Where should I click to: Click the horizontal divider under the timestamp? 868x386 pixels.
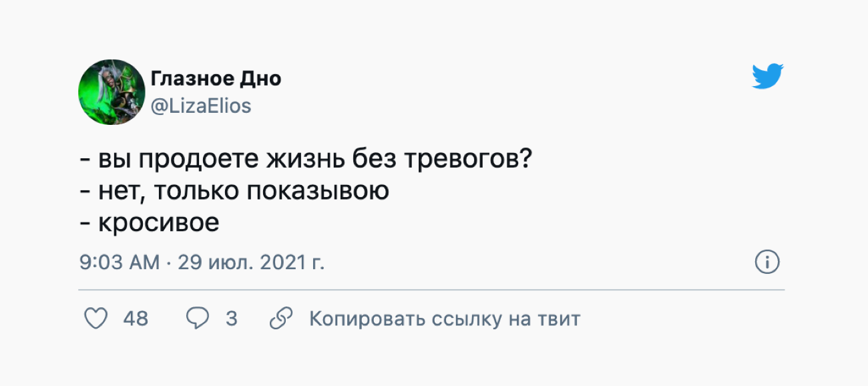[431, 291]
